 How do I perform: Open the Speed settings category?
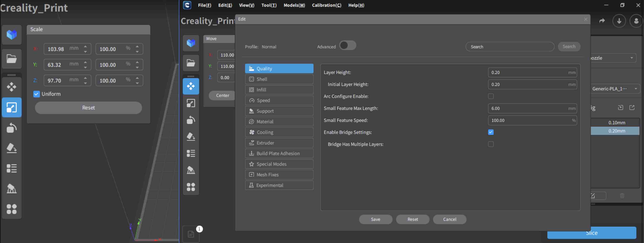[x=279, y=101]
